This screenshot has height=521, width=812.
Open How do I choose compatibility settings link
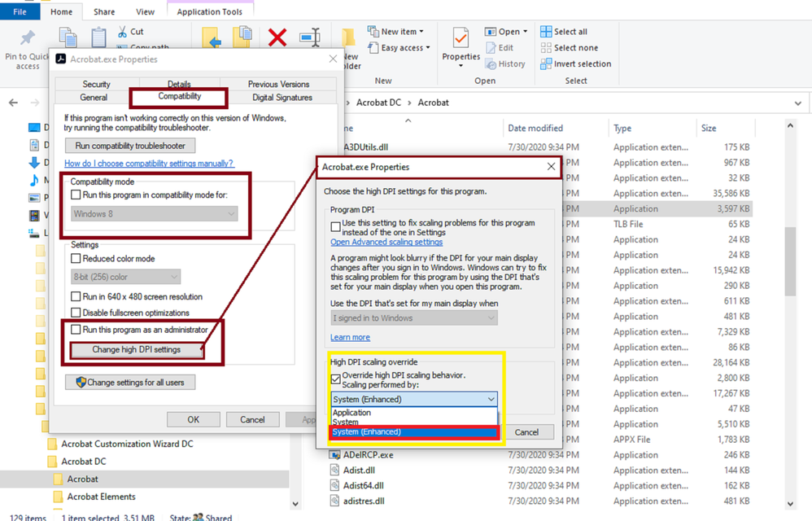[149, 163]
